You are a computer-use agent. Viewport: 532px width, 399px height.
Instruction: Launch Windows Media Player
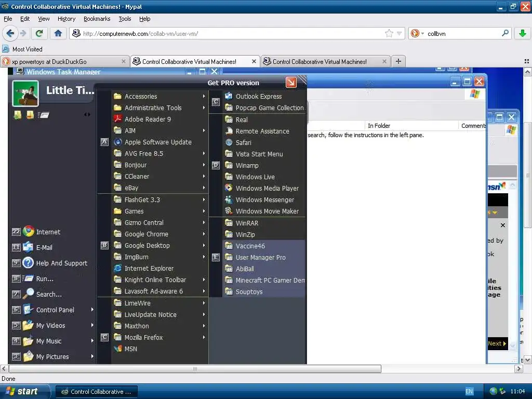[267, 188]
